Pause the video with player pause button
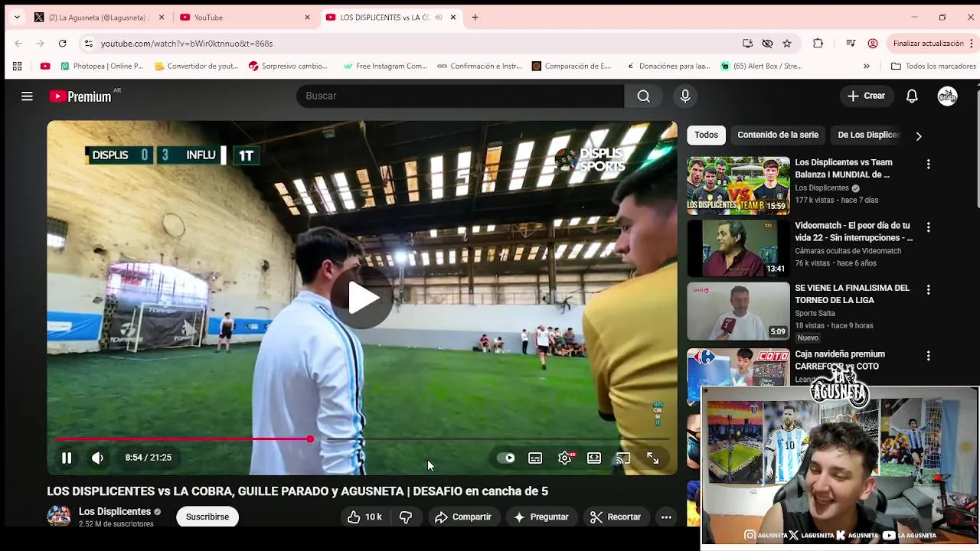The width and height of the screenshot is (980, 551). pos(67,458)
